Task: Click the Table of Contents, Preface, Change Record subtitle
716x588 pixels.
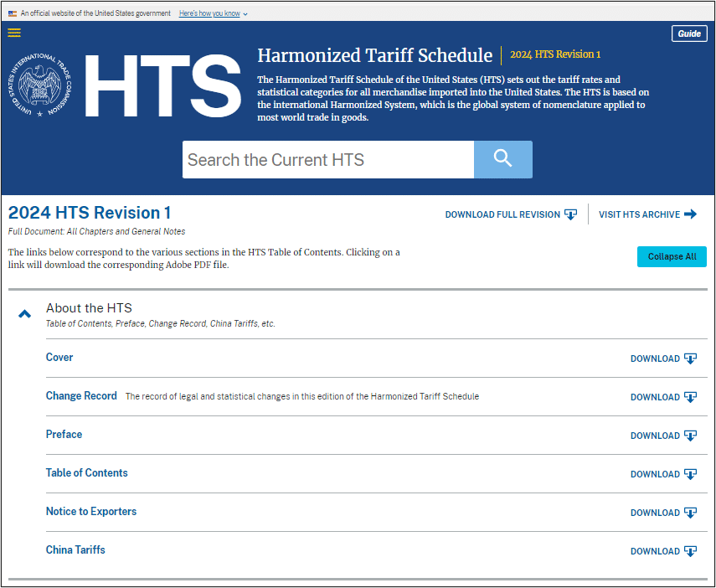Action: point(161,324)
